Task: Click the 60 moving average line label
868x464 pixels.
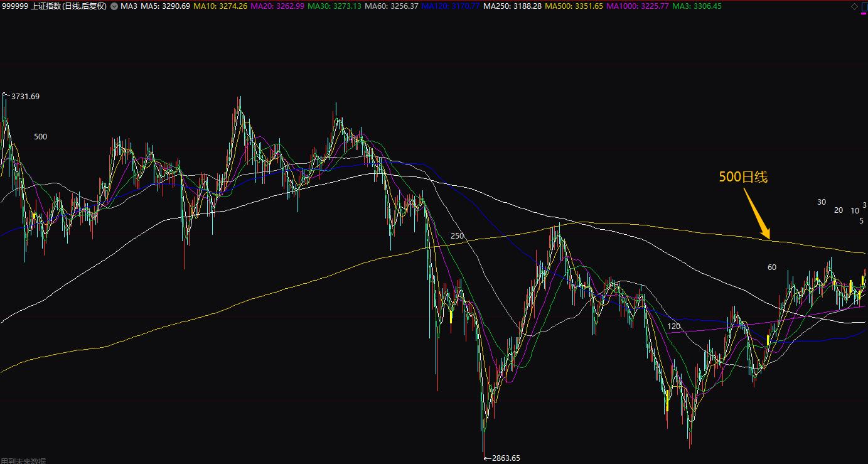Action: 772,267
